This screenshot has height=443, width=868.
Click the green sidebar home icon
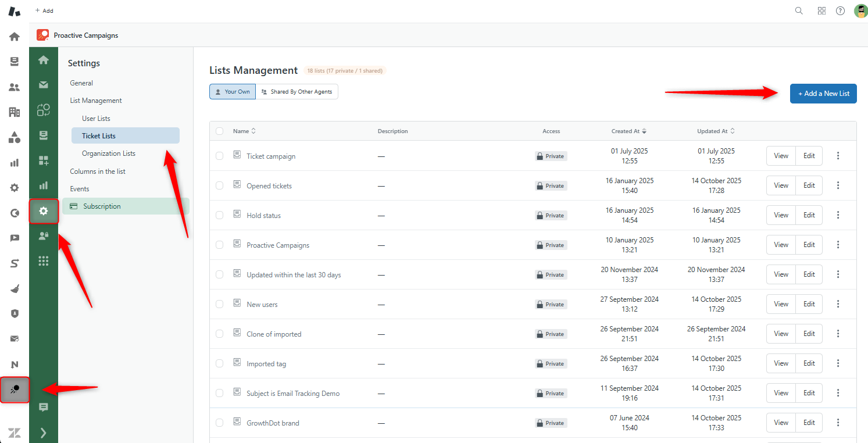pyautogui.click(x=44, y=60)
